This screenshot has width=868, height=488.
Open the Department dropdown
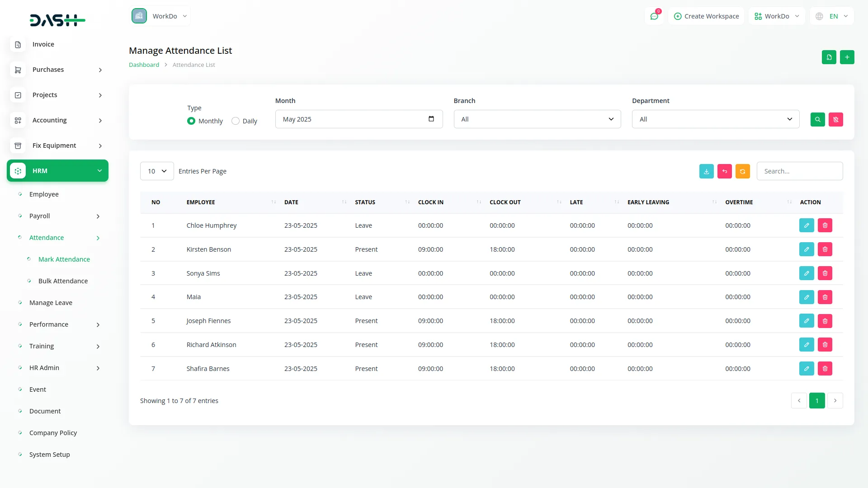715,119
